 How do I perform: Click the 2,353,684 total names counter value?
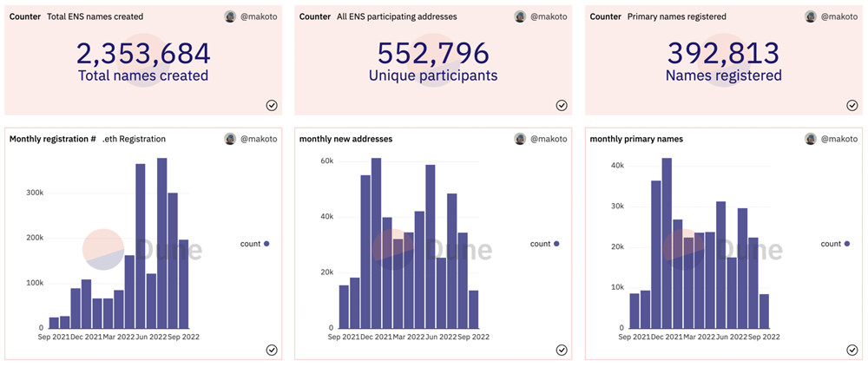click(x=143, y=54)
